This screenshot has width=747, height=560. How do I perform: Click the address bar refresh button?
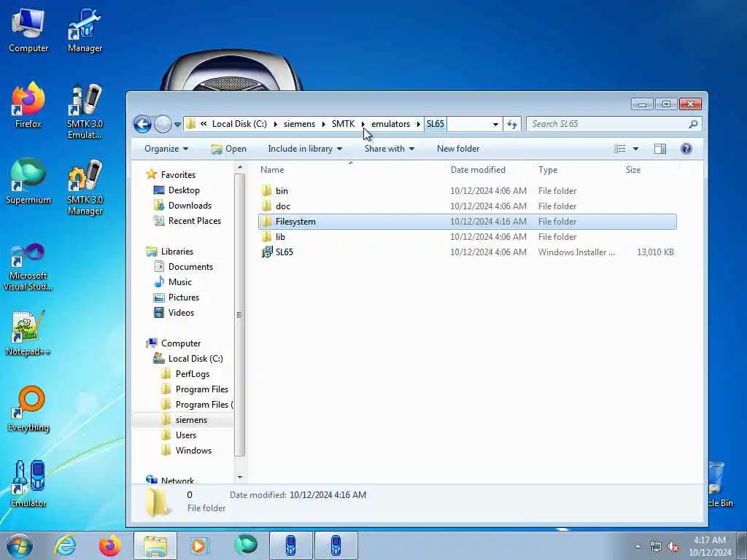tap(512, 124)
